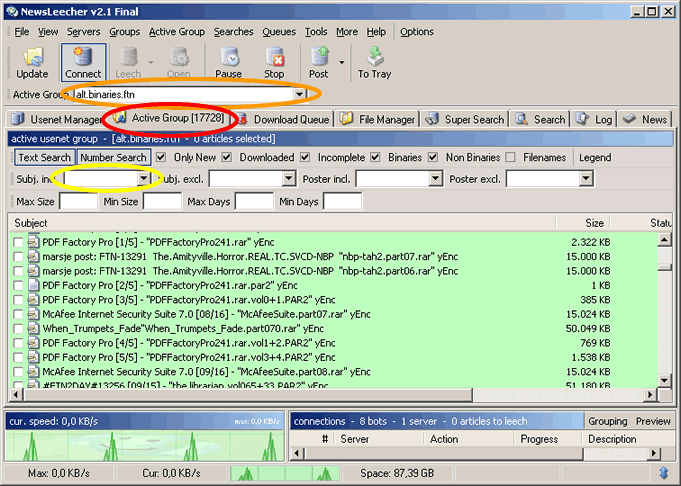Click the Min Size input field

(x=162, y=202)
